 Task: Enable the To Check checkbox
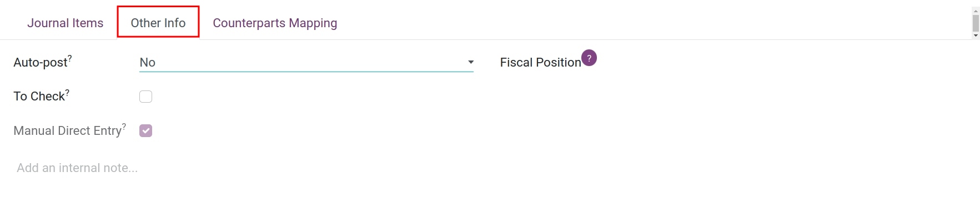145,97
